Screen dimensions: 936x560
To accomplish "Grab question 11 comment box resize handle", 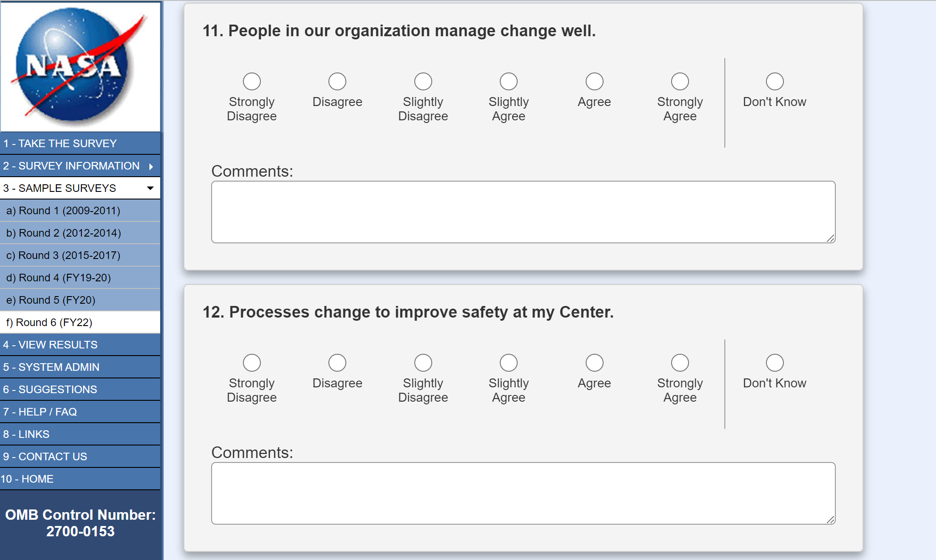I will [x=831, y=239].
